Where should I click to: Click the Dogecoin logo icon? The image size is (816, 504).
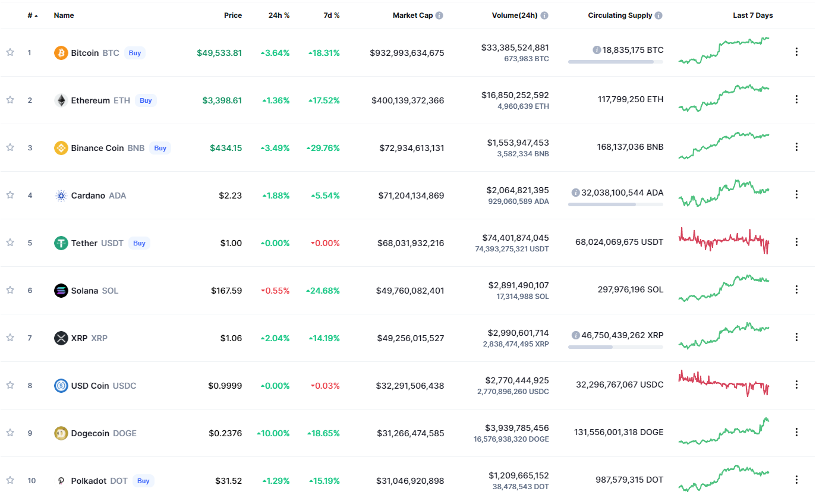[x=61, y=433]
